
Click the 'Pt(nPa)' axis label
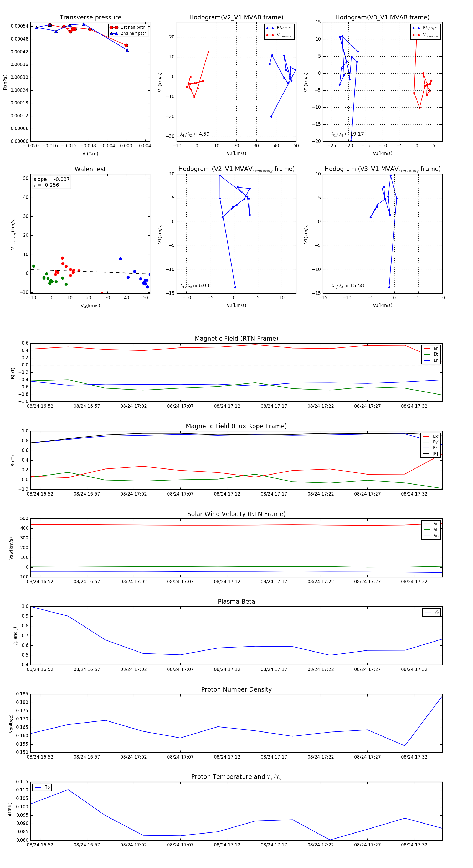tap(5, 82)
